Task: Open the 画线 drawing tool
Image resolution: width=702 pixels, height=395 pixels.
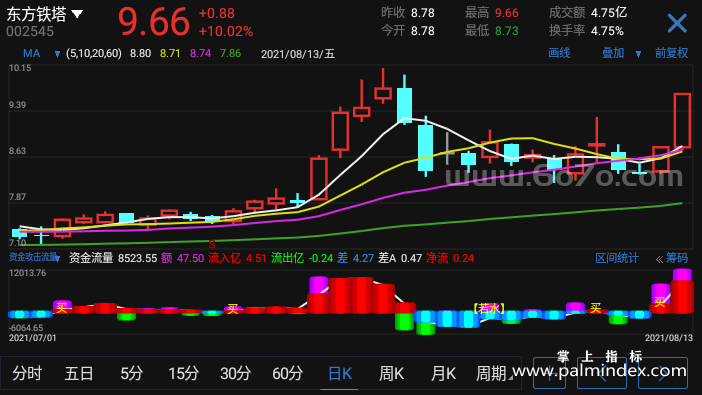Action: (x=559, y=53)
